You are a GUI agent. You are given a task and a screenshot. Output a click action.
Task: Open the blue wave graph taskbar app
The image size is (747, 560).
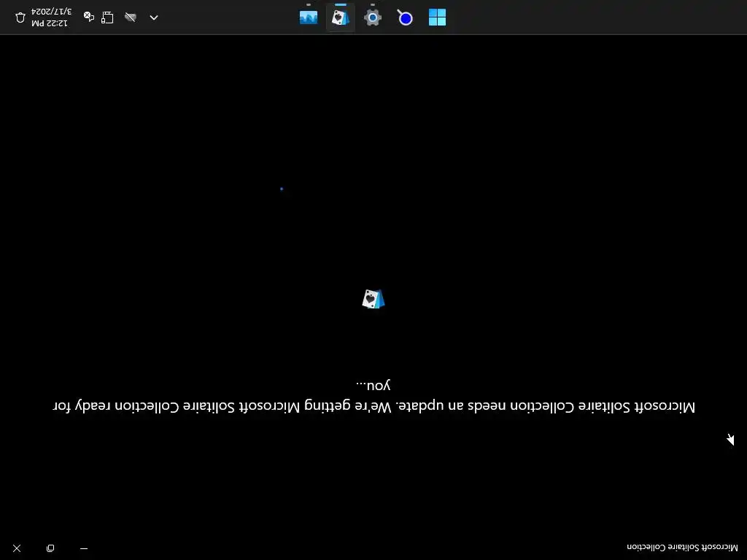tap(309, 17)
